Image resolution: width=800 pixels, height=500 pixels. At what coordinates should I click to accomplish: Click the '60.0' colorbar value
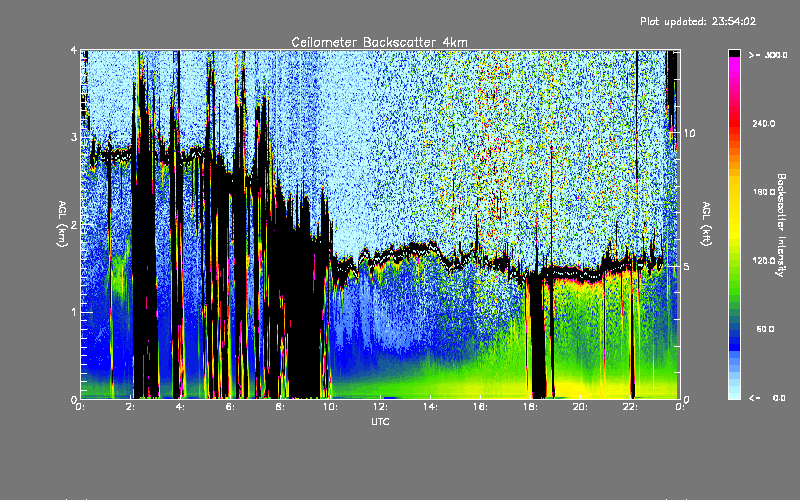765,329
